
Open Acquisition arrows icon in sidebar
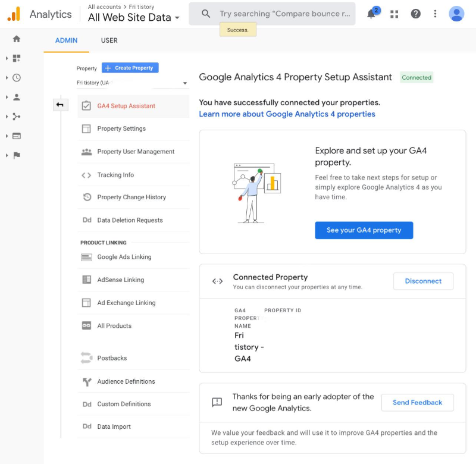pyautogui.click(x=17, y=117)
